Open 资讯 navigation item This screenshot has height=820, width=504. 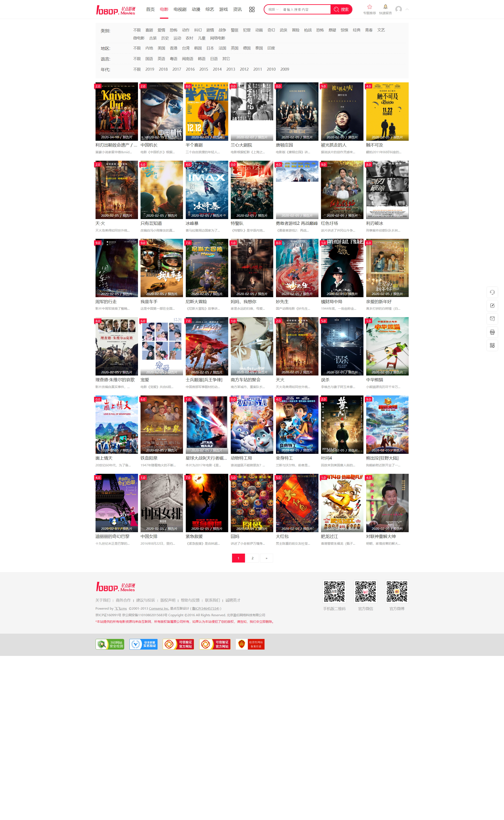237,9
